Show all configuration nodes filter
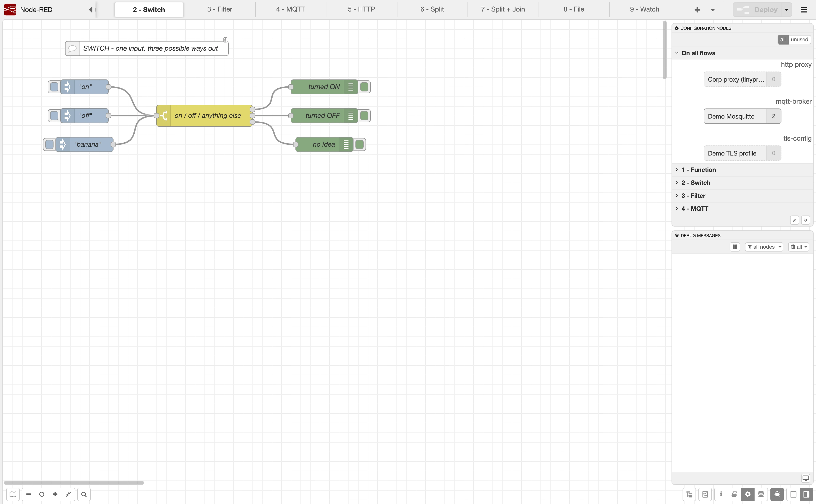816x504 pixels. click(783, 40)
